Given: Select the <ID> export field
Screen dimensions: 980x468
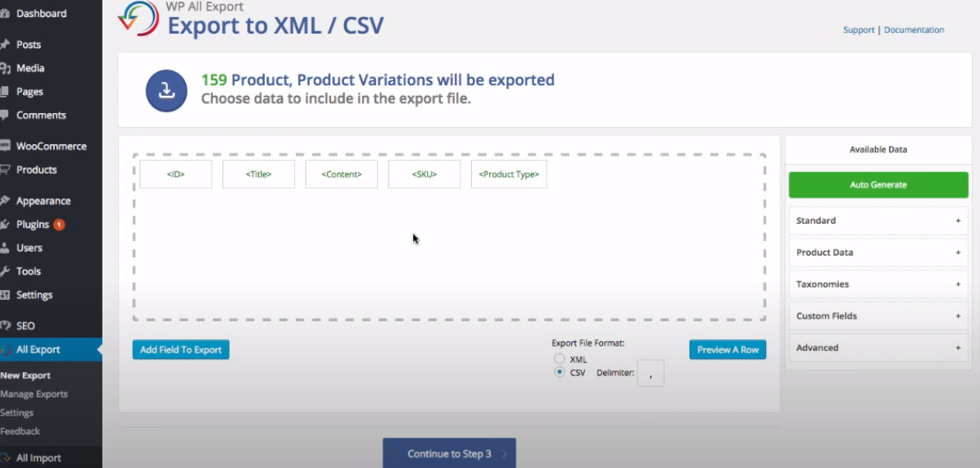Looking at the screenshot, I should pyautogui.click(x=175, y=175).
